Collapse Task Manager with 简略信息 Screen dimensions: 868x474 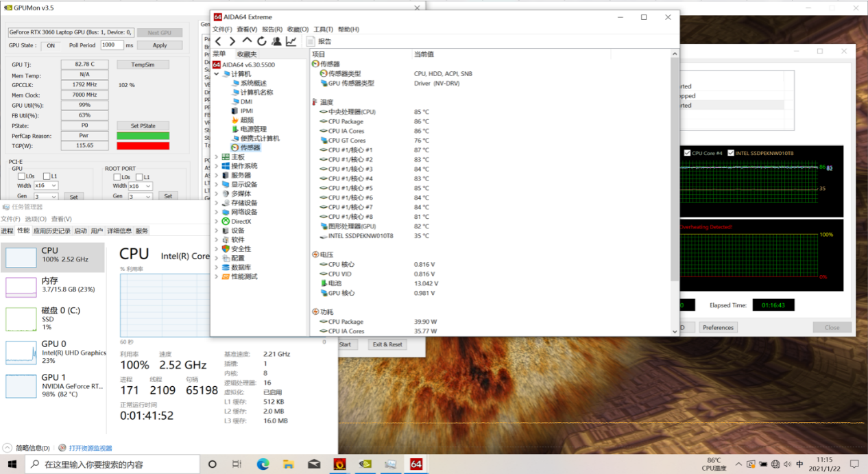[27, 448]
